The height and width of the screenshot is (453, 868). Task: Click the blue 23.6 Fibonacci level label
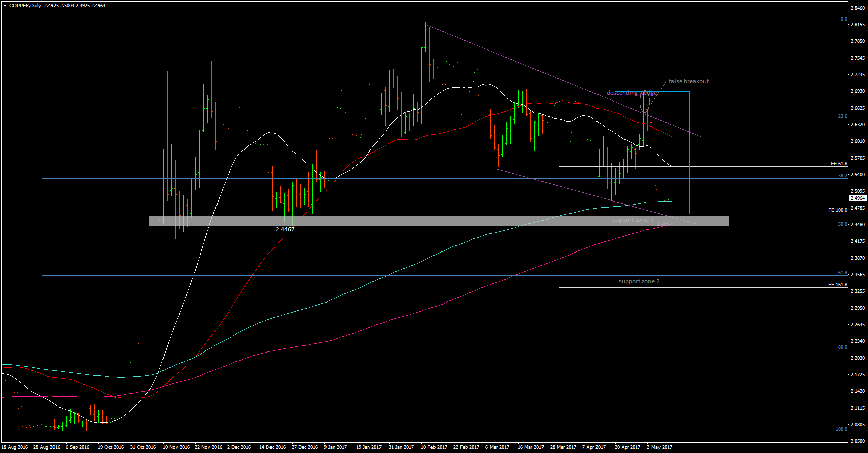point(842,116)
